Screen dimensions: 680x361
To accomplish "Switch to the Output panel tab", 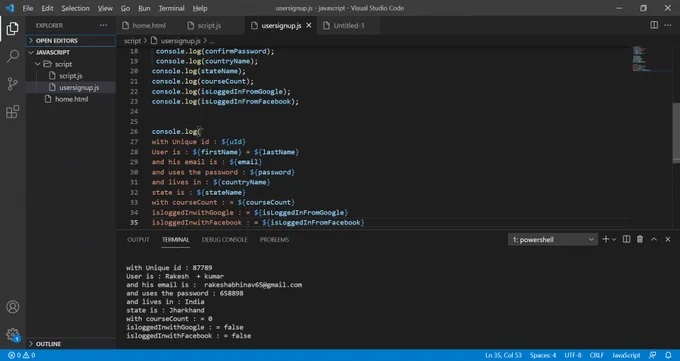I will [138, 240].
